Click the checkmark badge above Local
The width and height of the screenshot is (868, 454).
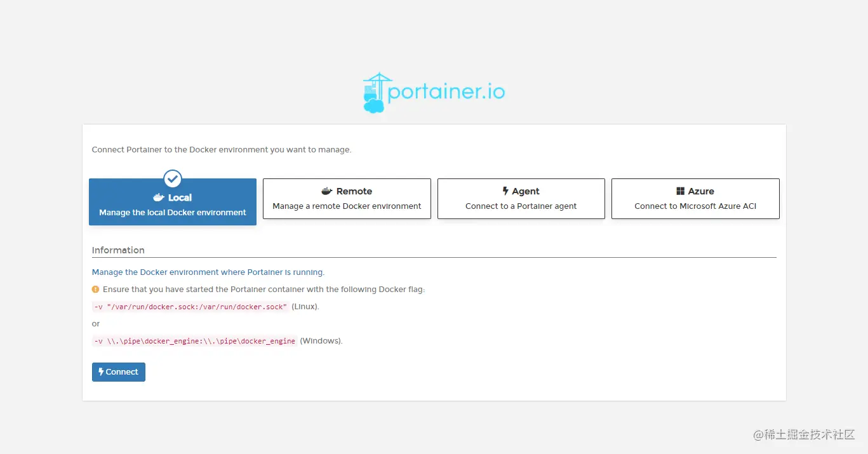click(173, 178)
